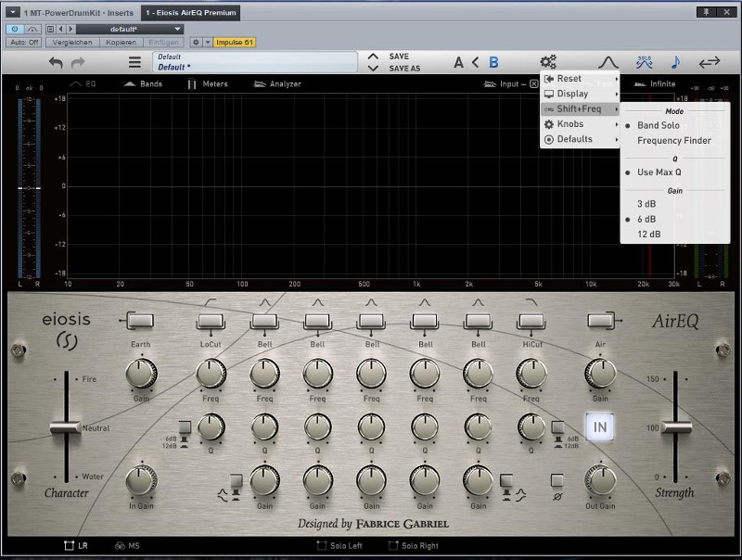Enable Solo Left
This screenshot has height=560, width=742.
[339, 546]
